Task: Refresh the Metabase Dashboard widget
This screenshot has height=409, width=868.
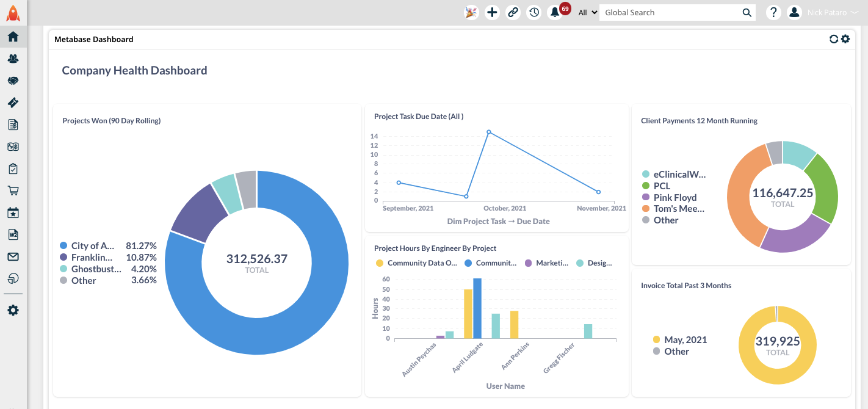Action: 833,39
